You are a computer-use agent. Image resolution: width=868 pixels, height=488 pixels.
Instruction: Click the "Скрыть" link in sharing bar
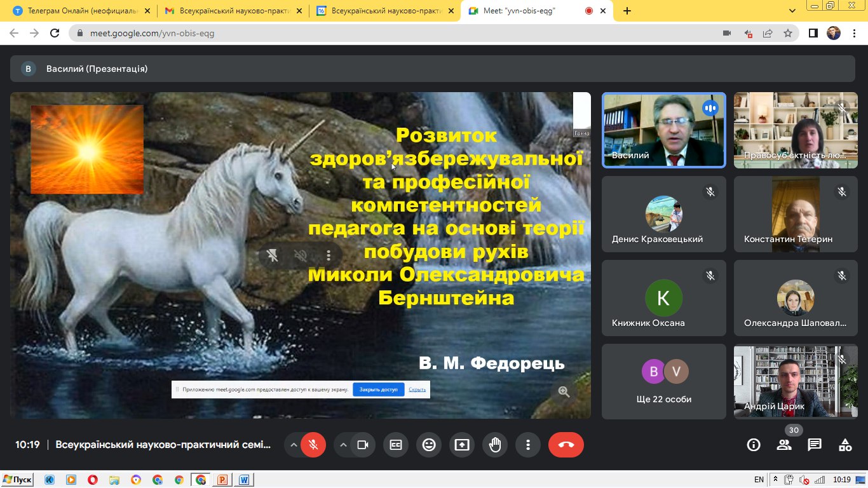(x=417, y=390)
